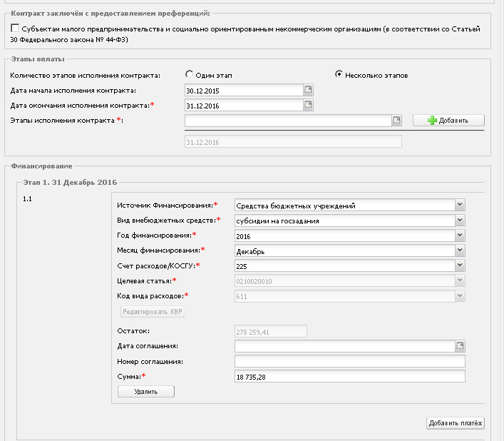504x441 pixels.
Task: Click the Этапы исполнения контракта date field
Action: 288,121
